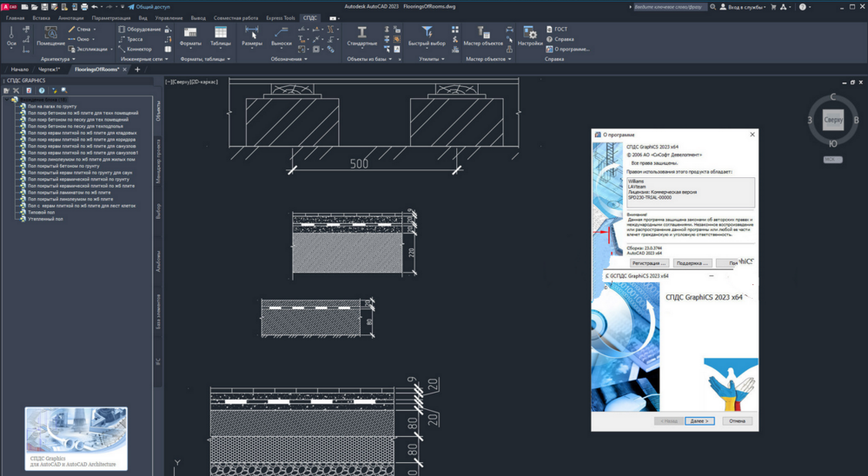Click the Plot printer icon
The image size is (868, 476).
[x=84, y=7]
